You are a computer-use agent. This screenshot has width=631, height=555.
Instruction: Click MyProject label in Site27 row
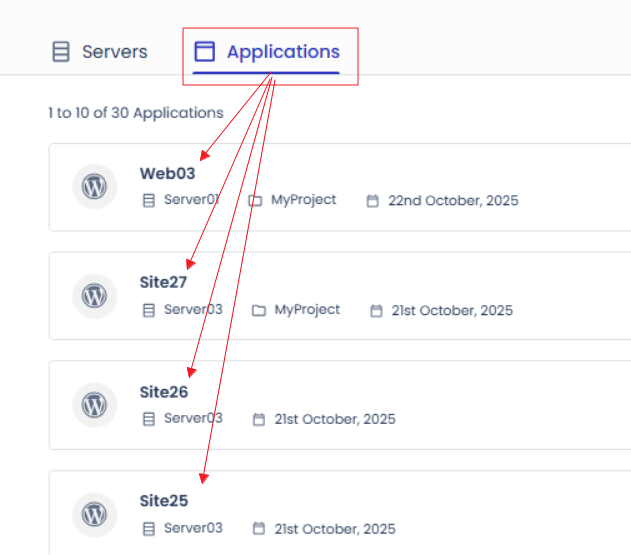pyautogui.click(x=307, y=310)
